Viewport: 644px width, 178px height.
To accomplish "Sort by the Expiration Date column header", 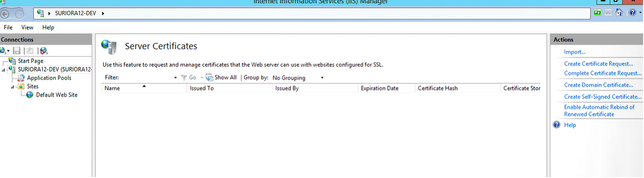I will [x=380, y=88].
